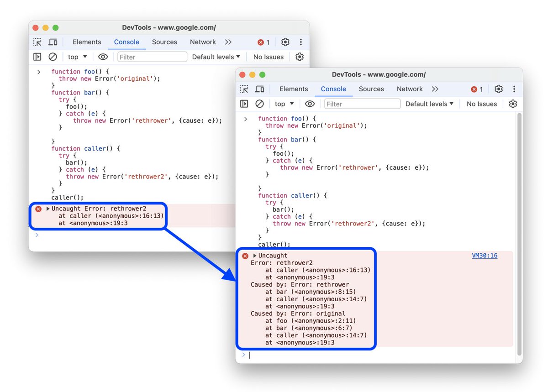Open Default levels dropdown in back window
Viewport: 548px width, 392px height.
[x=216, y=57]
